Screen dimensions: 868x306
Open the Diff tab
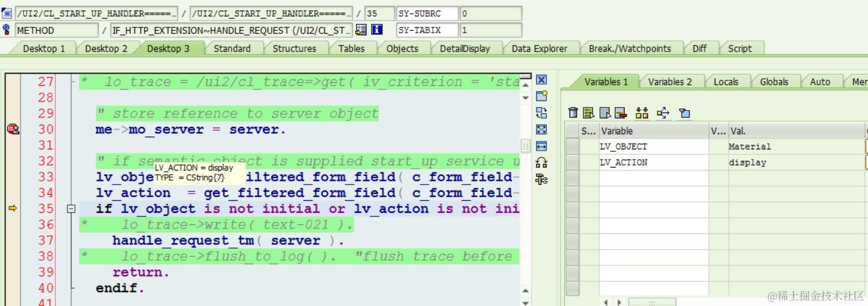point(700,48)
